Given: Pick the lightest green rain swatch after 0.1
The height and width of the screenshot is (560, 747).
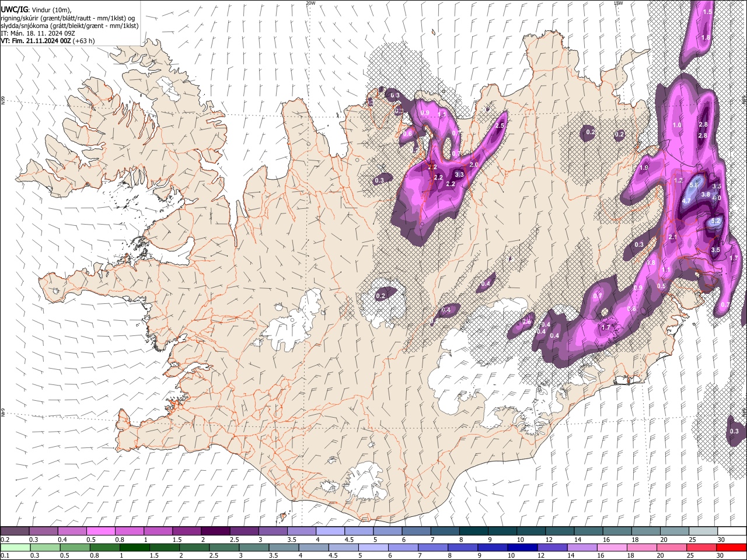Looking at the screenshot, I should [x=15, y=547].
